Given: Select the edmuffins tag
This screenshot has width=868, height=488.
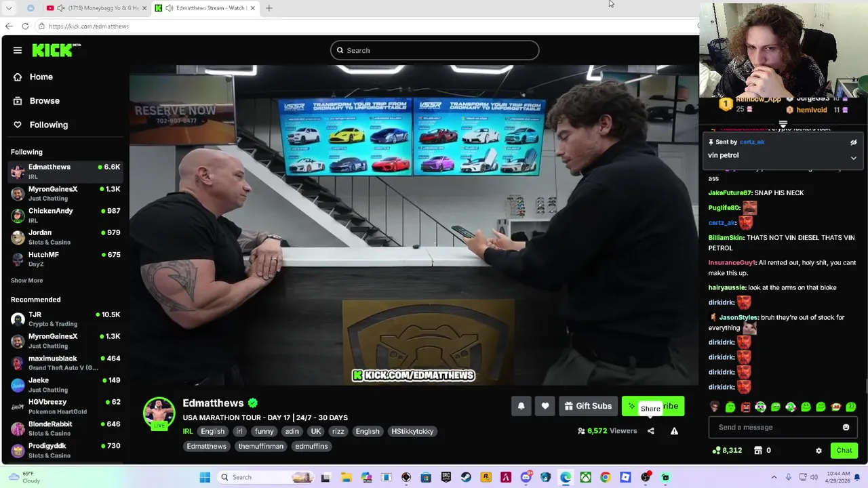Looking at the screenshot, I should tap(311, 446).
